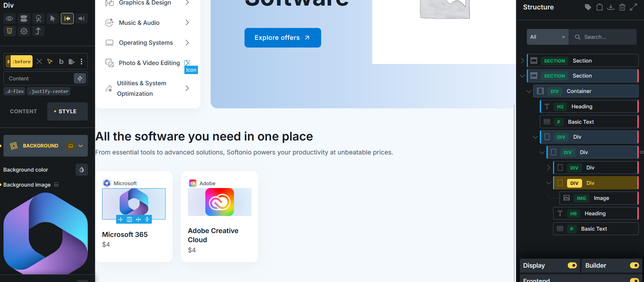Click the yellow outlined pointer icon
Screen dimensions: 644x282
pos(50,62)
